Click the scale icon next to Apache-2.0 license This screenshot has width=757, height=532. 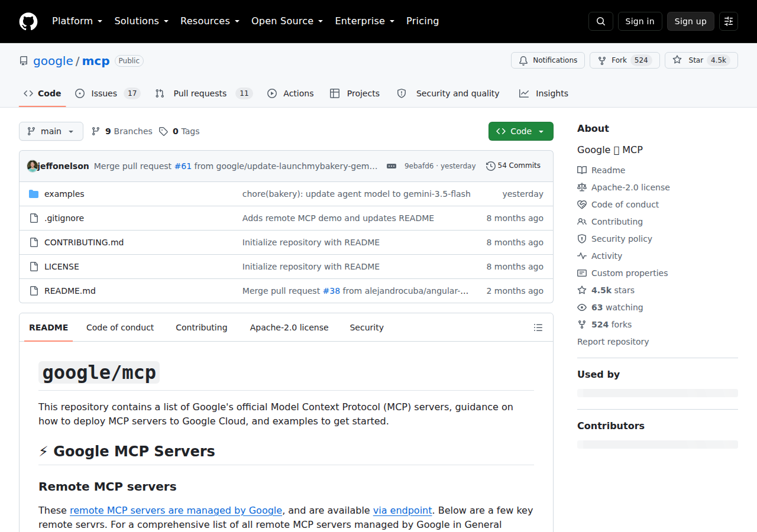[x=582, y=187]
